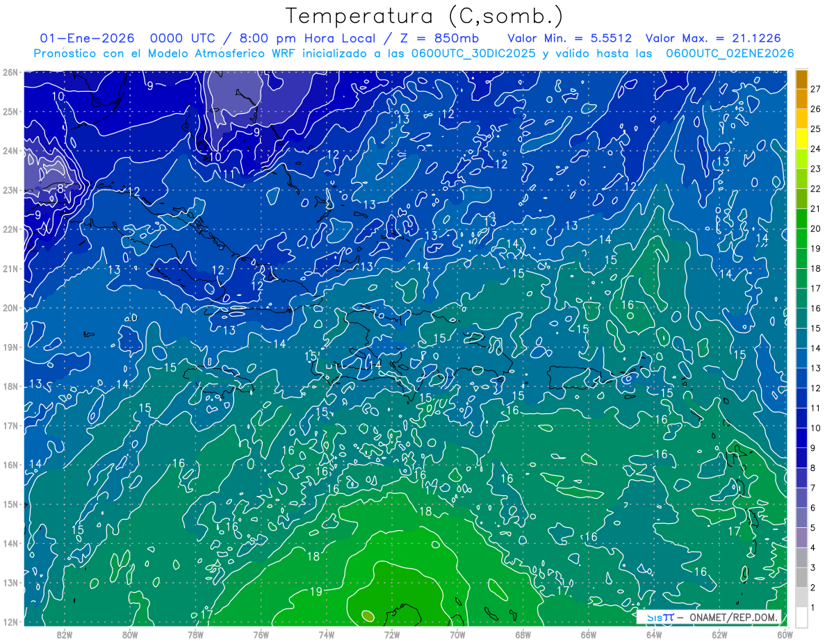The height and width of the screenshot is (644, 834).
Task: Click colorbar legend value 16
Action: click(815, 308)
